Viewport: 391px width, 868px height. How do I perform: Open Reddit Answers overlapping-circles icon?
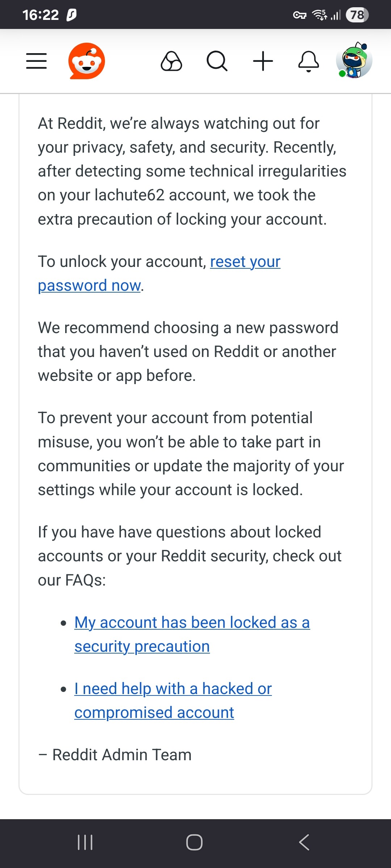pyautogui.click(x=171, y=61)
